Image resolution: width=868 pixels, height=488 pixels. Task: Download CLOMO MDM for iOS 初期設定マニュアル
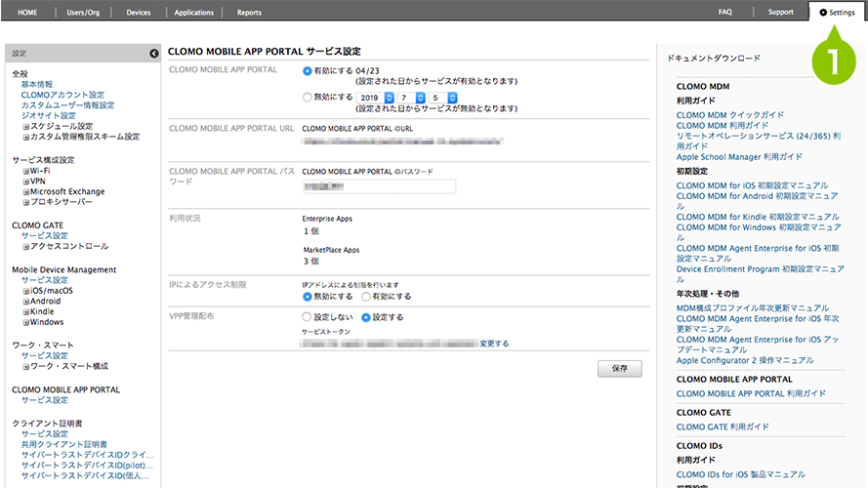click(x=753, y=185)
